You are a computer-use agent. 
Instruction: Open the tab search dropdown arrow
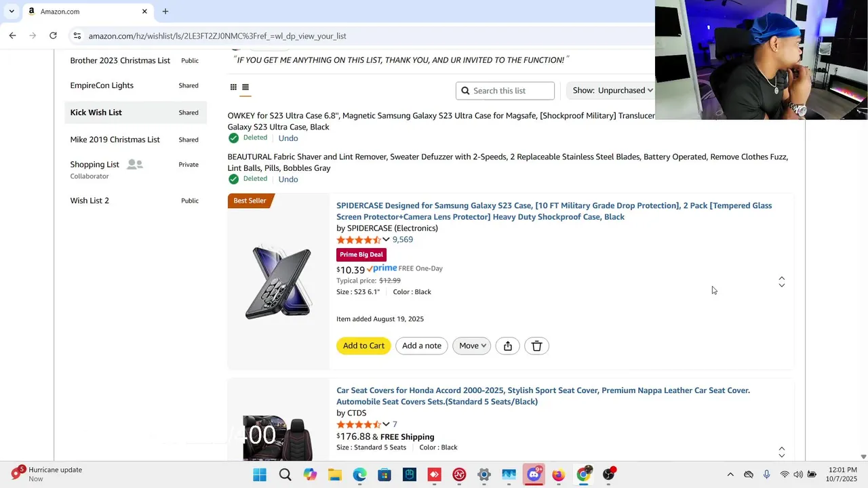click(12, 12)
